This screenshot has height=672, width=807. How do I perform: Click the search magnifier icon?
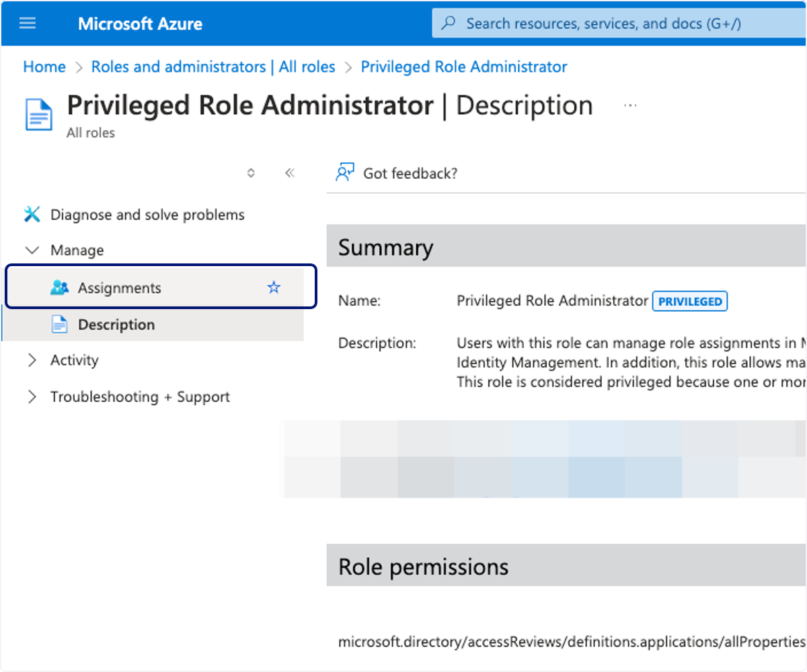[448, 24]
